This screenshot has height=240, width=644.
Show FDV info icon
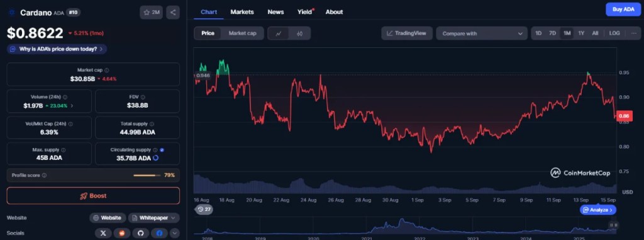pos(143,97)
